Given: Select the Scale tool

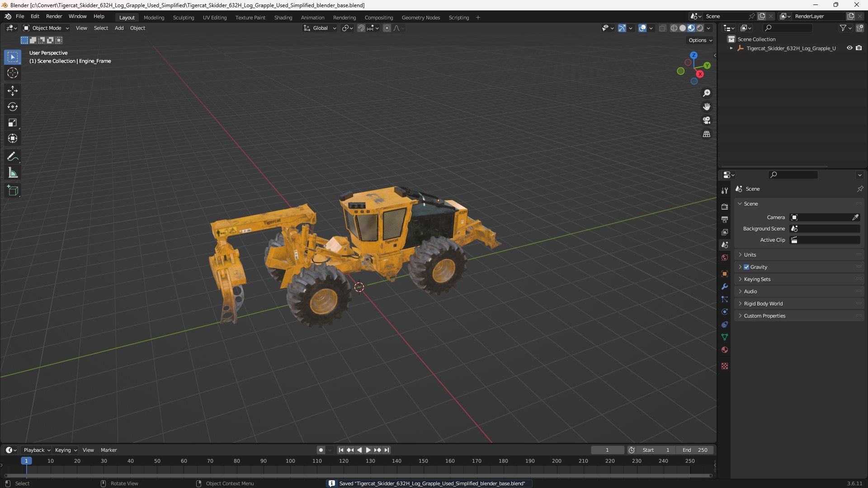Looking at the screenshot, I should pyautogui.click(x=13, y=122).
